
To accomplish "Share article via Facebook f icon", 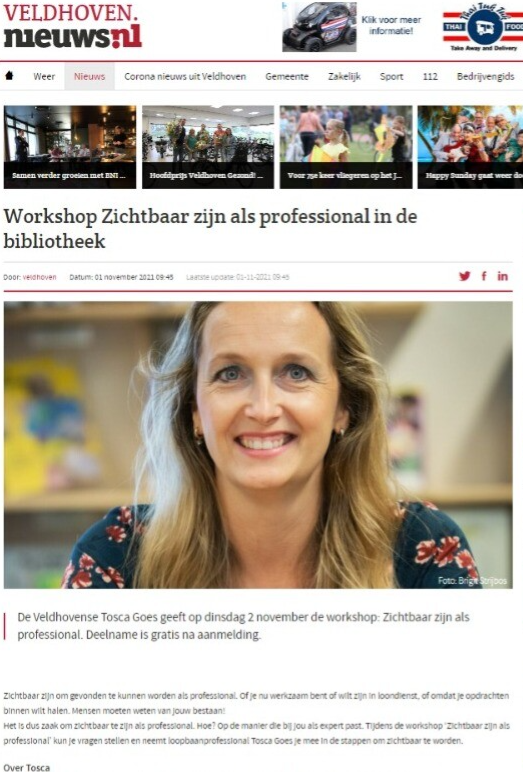I will 484,276.
